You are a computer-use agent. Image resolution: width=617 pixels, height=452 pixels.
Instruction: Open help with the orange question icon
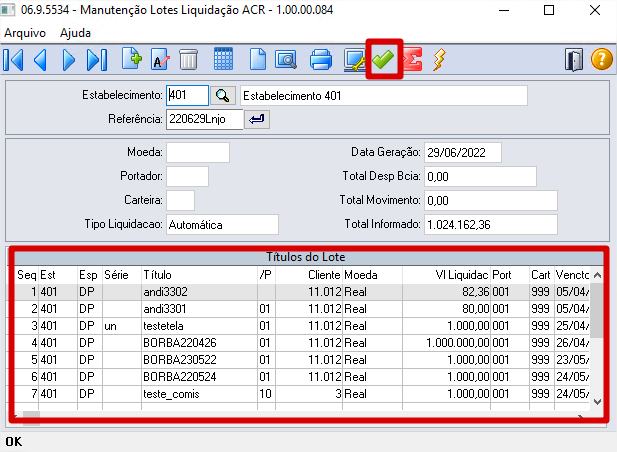click(x=601, y=59)
